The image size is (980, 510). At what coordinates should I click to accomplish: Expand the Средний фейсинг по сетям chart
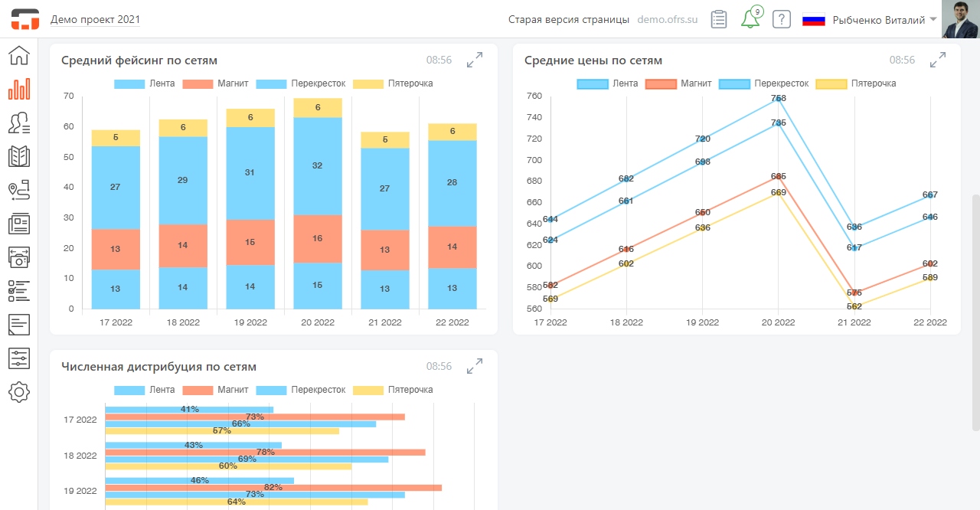pyautogui.click(x=475, y=60)
